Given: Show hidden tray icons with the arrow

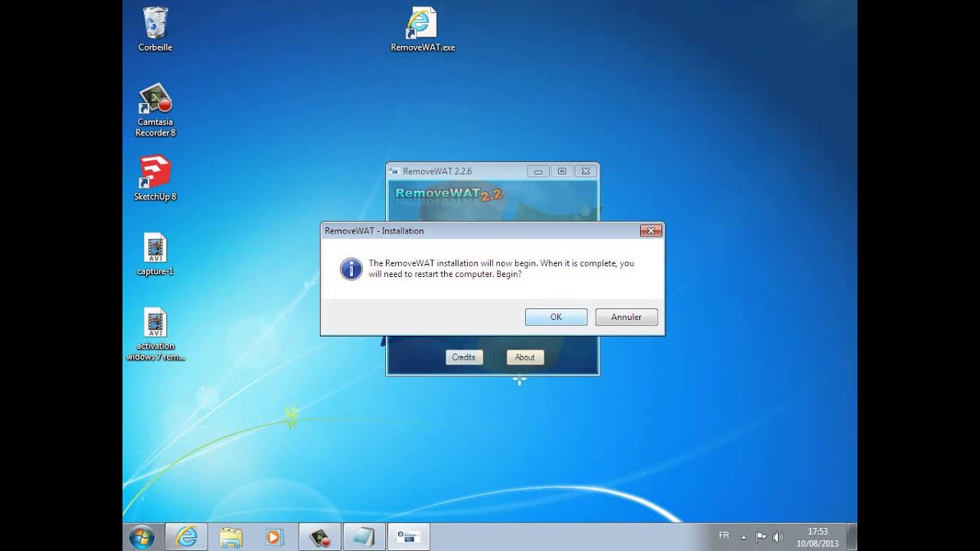Looking at the screenshot, I should coord(743,536).
